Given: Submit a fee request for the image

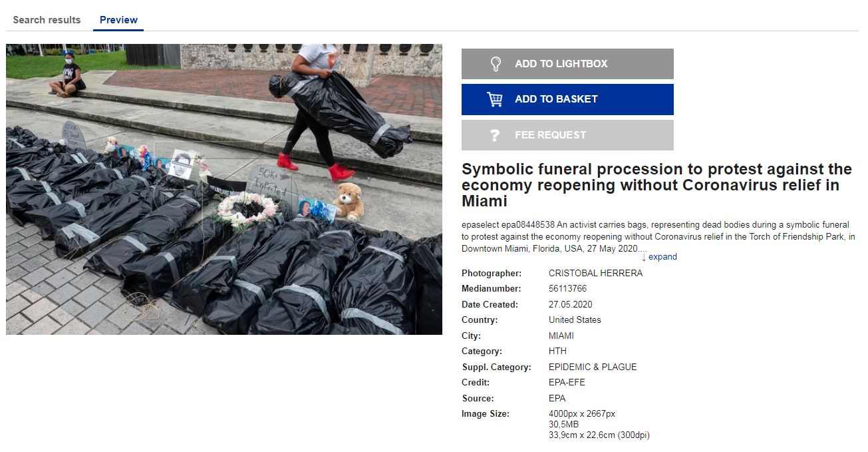Looking at the screenshot, I should [x=567, y=135].
